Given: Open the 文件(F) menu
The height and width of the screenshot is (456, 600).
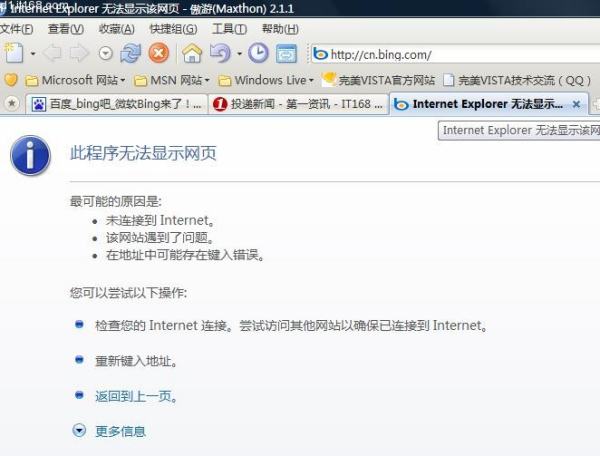Looking at the screenshot, I should pyautogui.click(x=16, y=29).
